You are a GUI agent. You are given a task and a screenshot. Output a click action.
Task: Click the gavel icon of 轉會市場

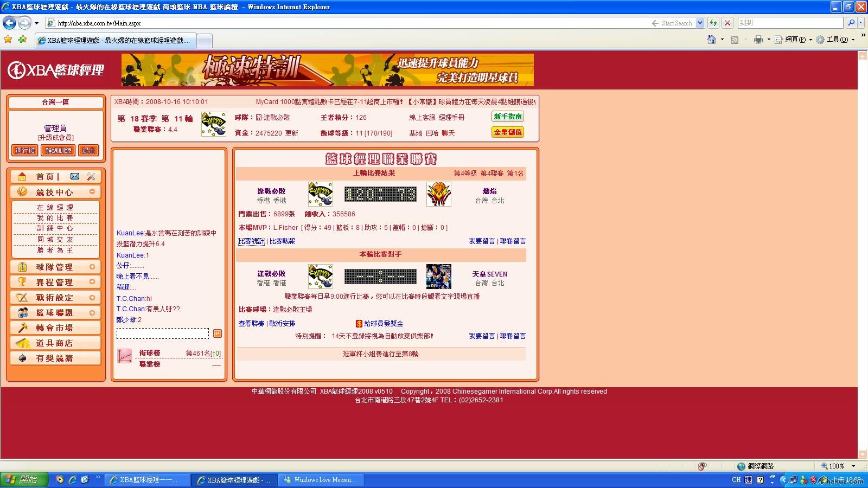click(x=22, y=328)
